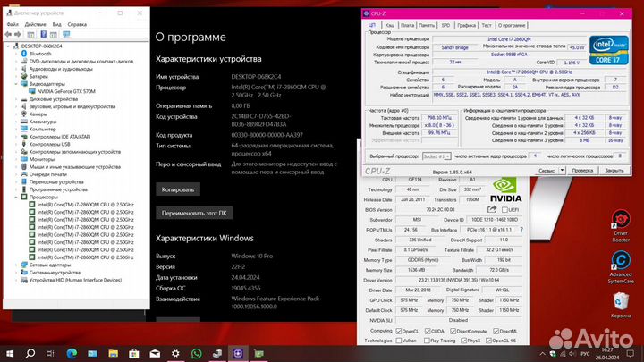Expand the Батареи category
The height and width of the screenshot is (362, 644).
pyautogui.click(x=16, y=76)
